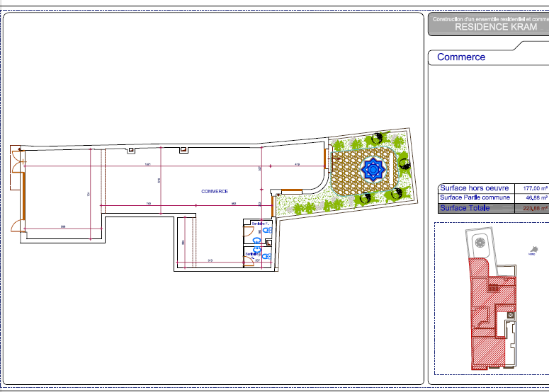Click the 223.88 m² total value
Screen dimensions: 549x392
pyautogui.click(x=536, y=208)
